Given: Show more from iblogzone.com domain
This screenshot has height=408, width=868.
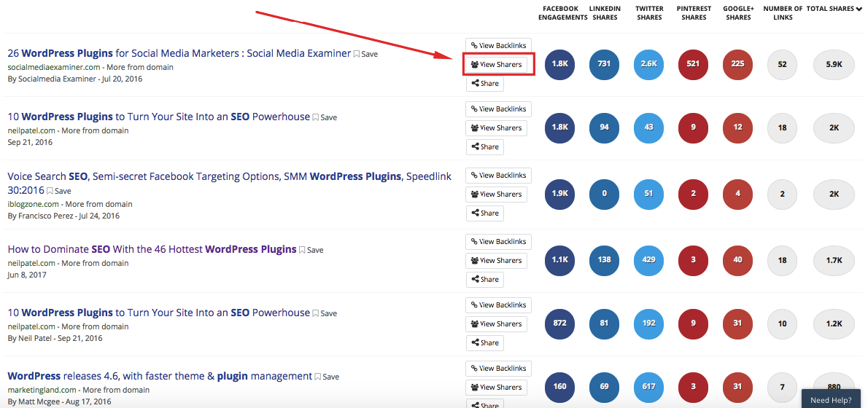Looking at the screenshot, I should (x=98, y=204).
